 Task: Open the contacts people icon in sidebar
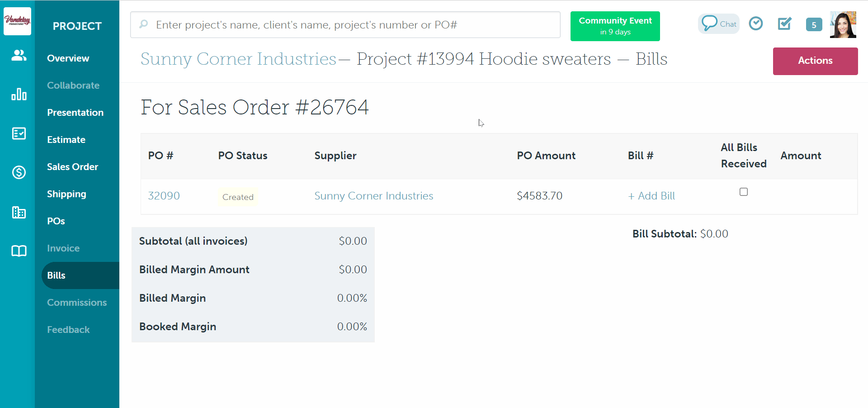[x=19, y=56]
